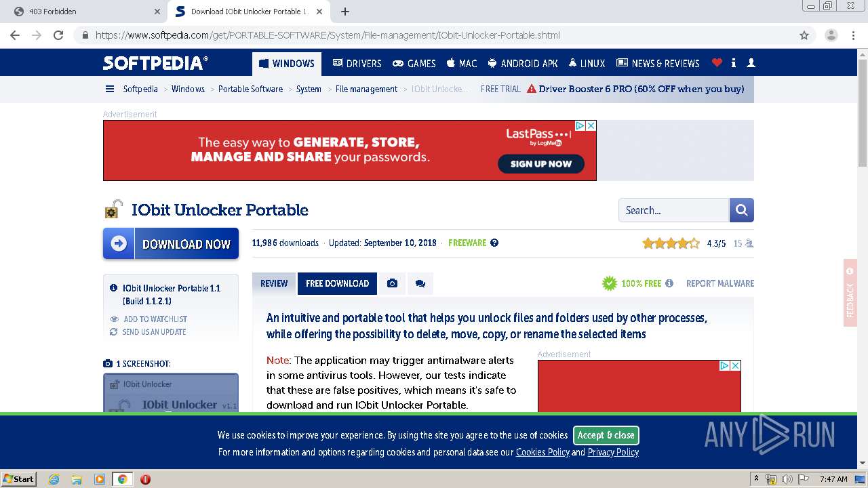Select the WINDOWS category tab
The height and width of the screenshot is (488, 868).
287,63
